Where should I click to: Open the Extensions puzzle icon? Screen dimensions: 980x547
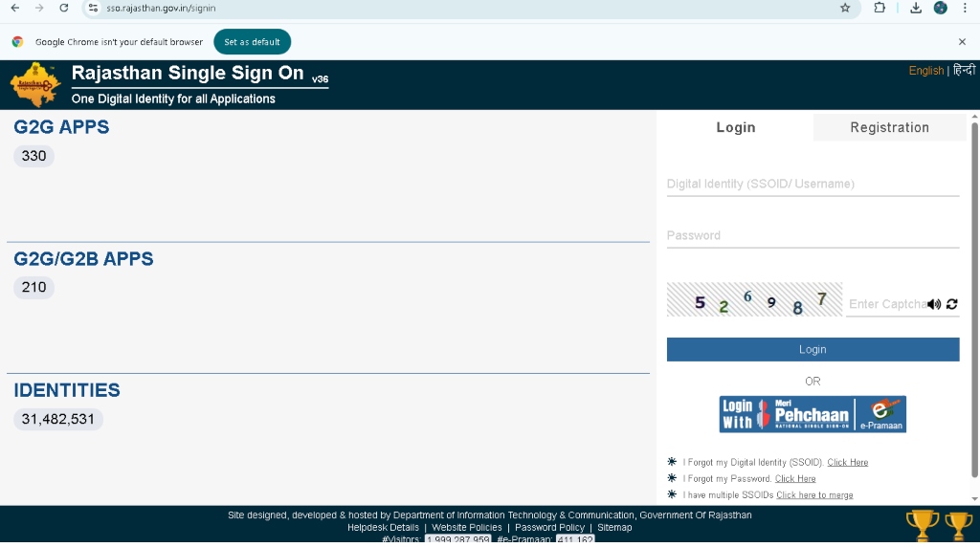tap(880, 8)
